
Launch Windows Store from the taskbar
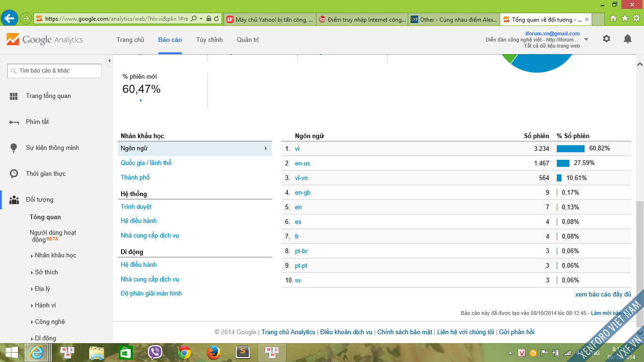[126, 352]
